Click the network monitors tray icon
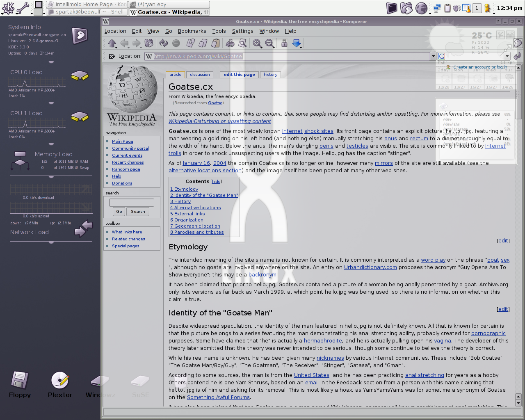This screenshot has width=525, height=420. pyautogui.click(x=437, y=8)
